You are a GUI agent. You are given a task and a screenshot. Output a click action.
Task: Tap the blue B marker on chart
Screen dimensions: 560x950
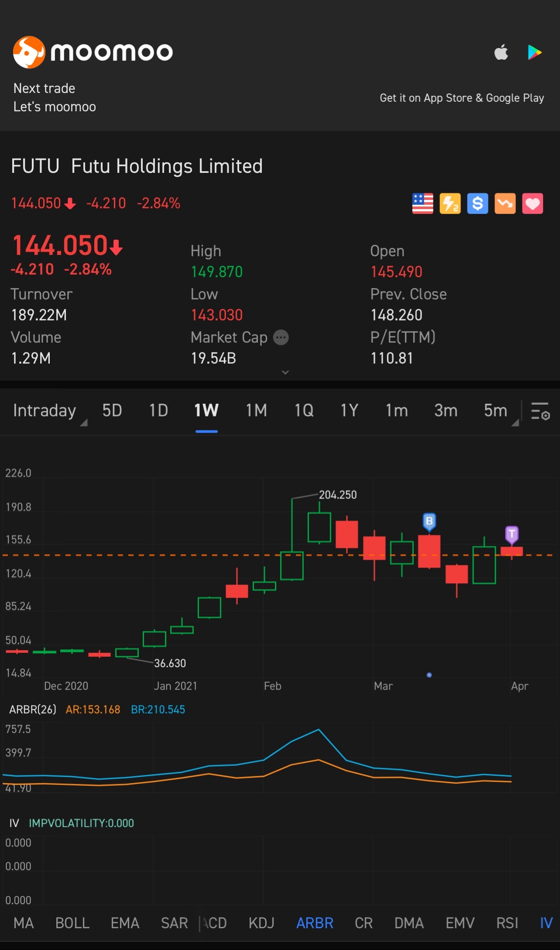pos(429,522)
